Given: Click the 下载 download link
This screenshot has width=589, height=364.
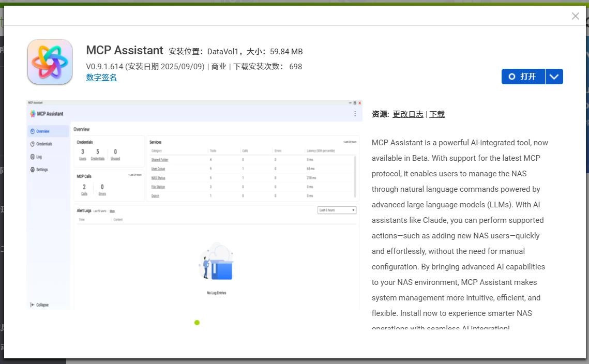Looking at the screenshot, I should 437,114.
